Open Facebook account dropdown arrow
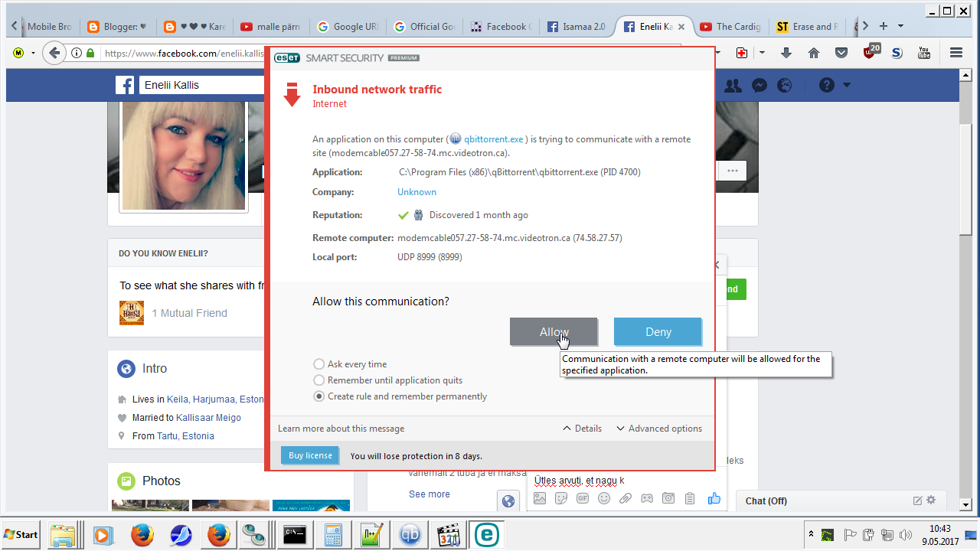 846,85
